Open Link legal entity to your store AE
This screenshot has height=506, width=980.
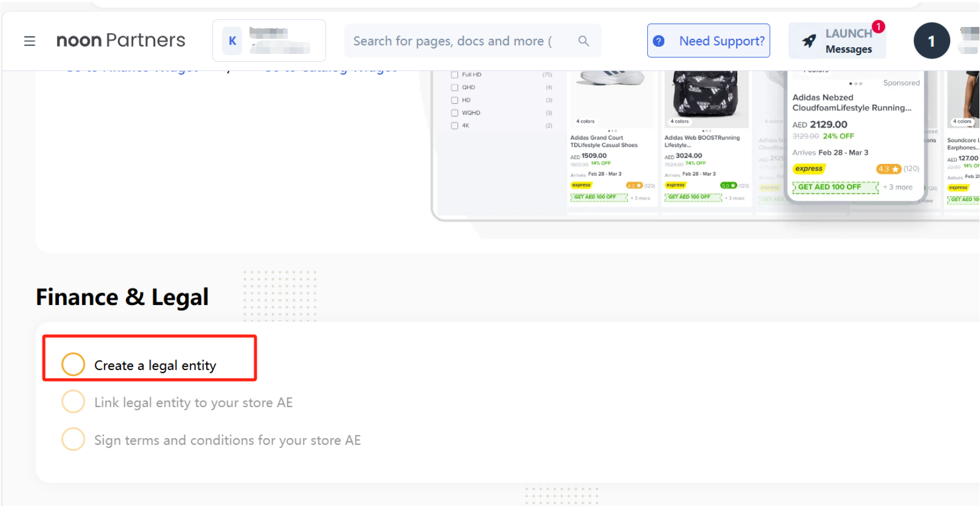coord(193,403)
